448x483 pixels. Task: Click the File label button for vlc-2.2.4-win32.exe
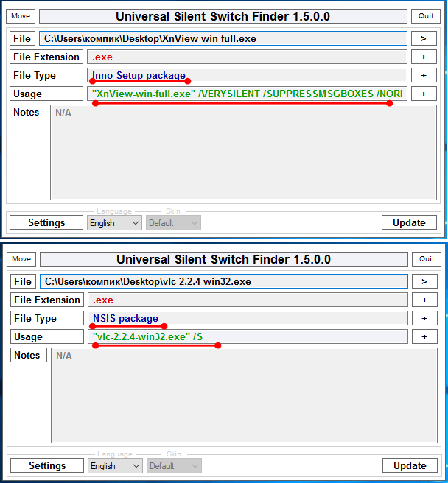[23, 281]
